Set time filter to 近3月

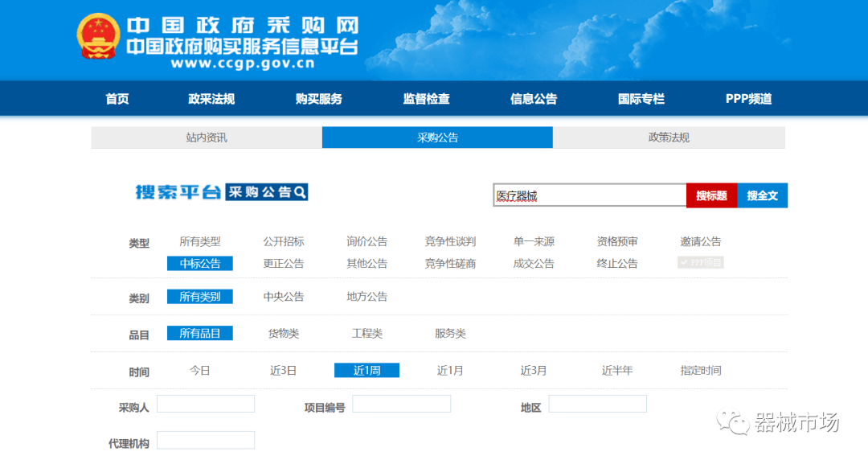pyautogui.click(x=534, y=370)
